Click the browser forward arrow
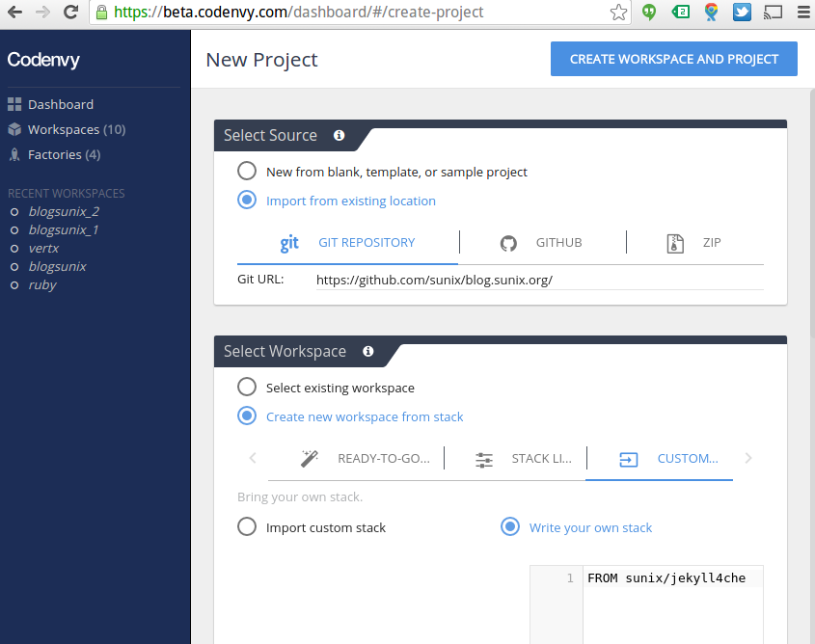Screen dimensions: 815x644 click(42, 12)
